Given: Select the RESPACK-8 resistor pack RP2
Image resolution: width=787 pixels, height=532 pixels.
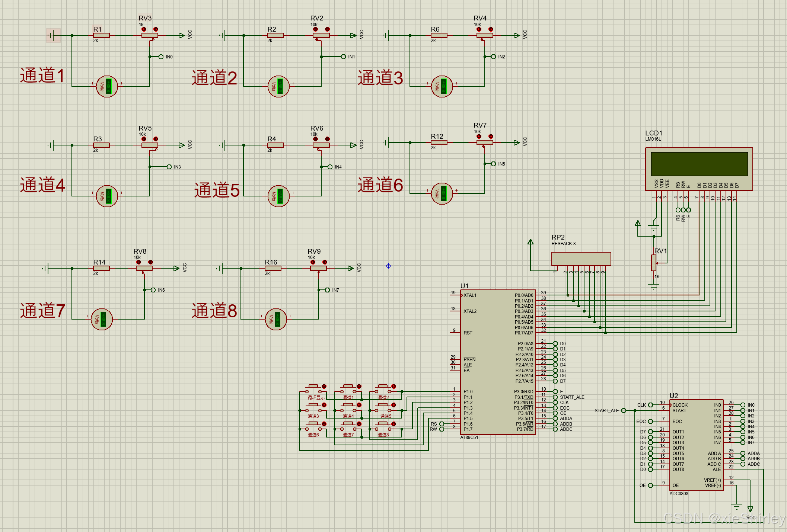Looking at the screenshot, I should 581,259.
